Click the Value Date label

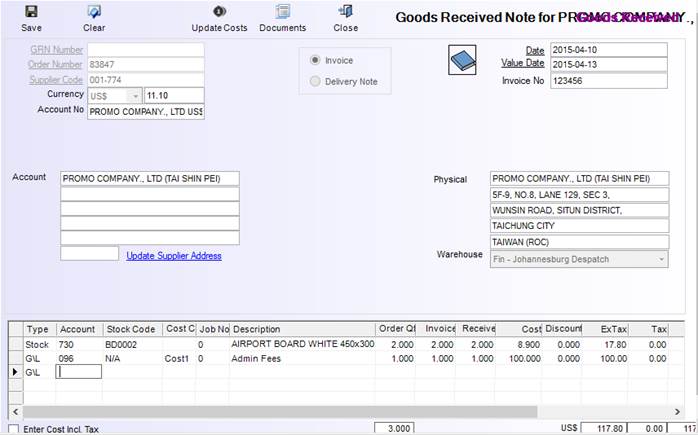point(521,64)
